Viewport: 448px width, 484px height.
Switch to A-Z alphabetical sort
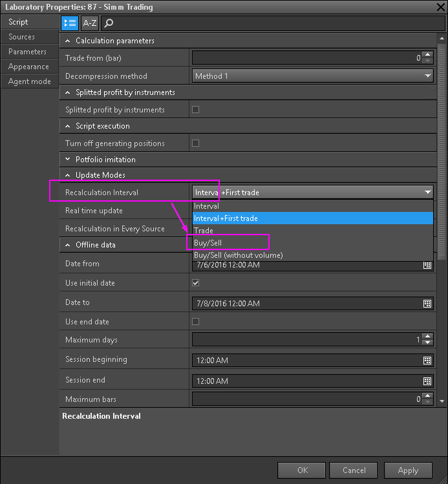tap(90, 23)
